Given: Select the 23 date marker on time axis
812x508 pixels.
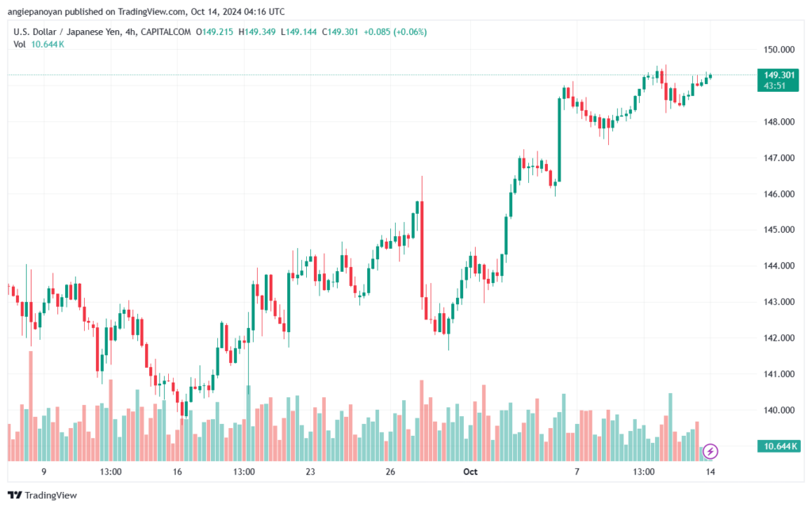Looking at the screenshot, I should [x=310, y=472].
